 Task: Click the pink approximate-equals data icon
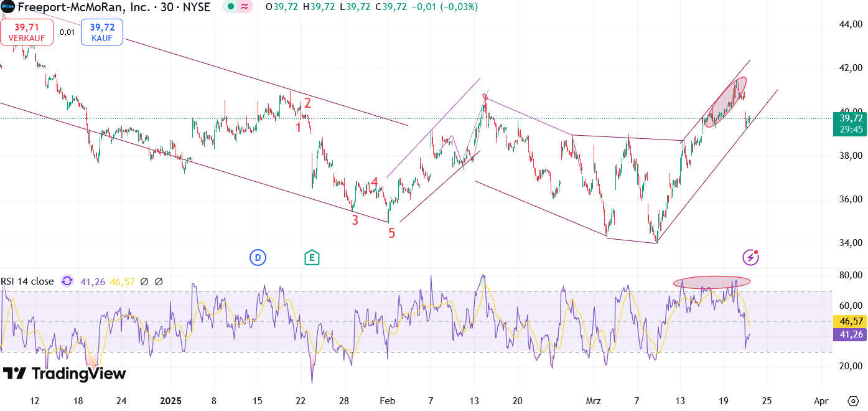pos(245,7)
